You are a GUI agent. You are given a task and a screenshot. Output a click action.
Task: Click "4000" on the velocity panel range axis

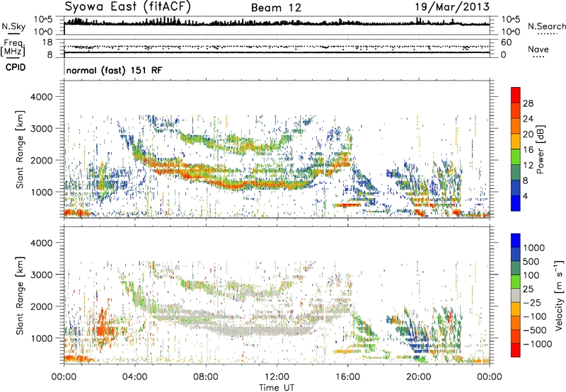click(41, 243)
